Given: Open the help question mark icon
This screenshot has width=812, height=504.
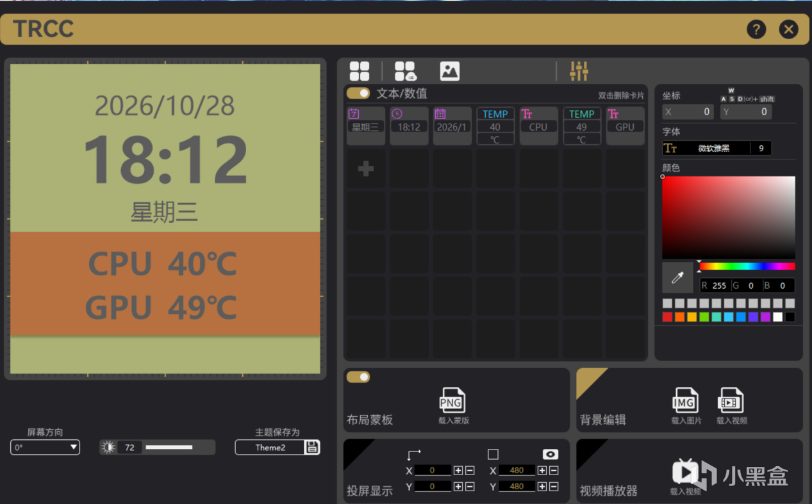Looking at the screenshot, I should [x=756, y=29].
